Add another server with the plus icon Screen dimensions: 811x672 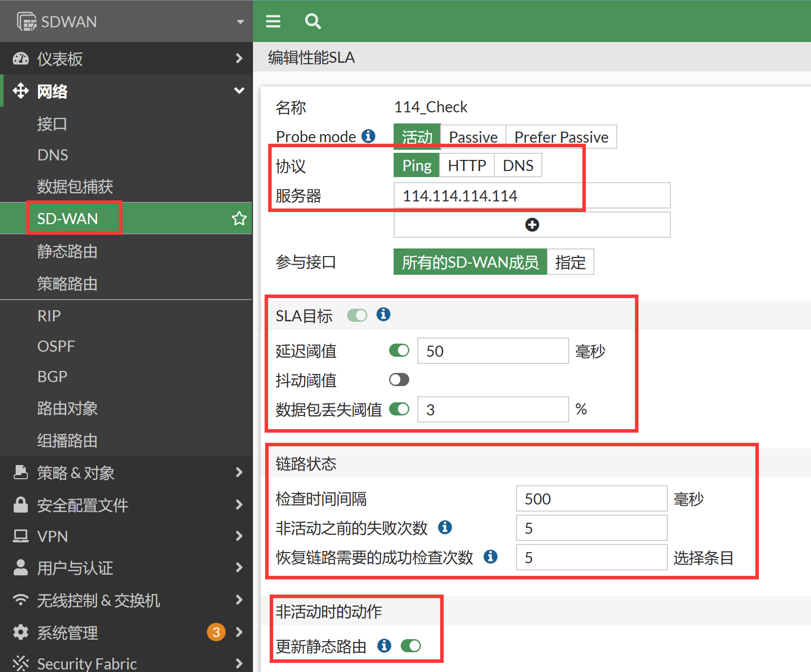coord(532,225)
